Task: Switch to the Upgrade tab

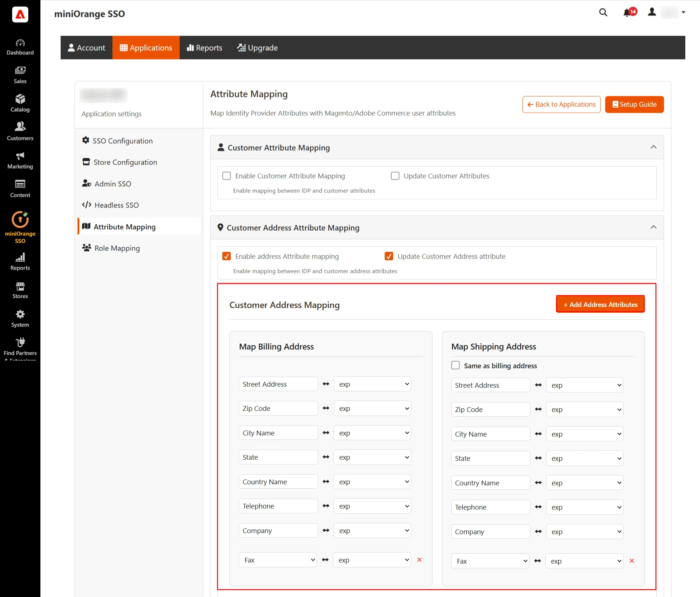Action: click(x=257, y=48)
